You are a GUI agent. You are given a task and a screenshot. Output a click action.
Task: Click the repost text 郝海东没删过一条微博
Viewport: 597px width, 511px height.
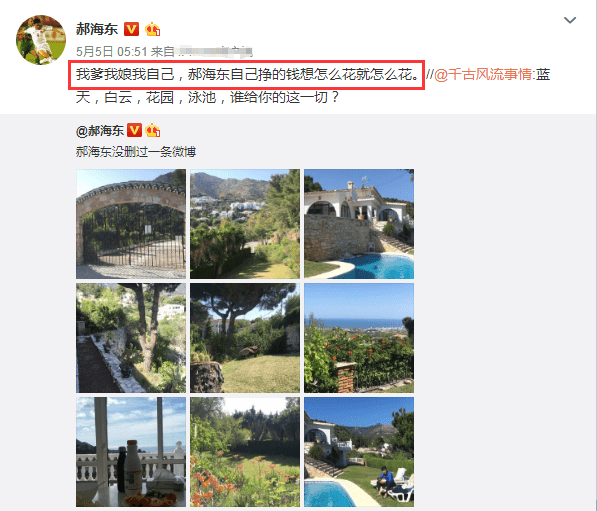(136, 152)
